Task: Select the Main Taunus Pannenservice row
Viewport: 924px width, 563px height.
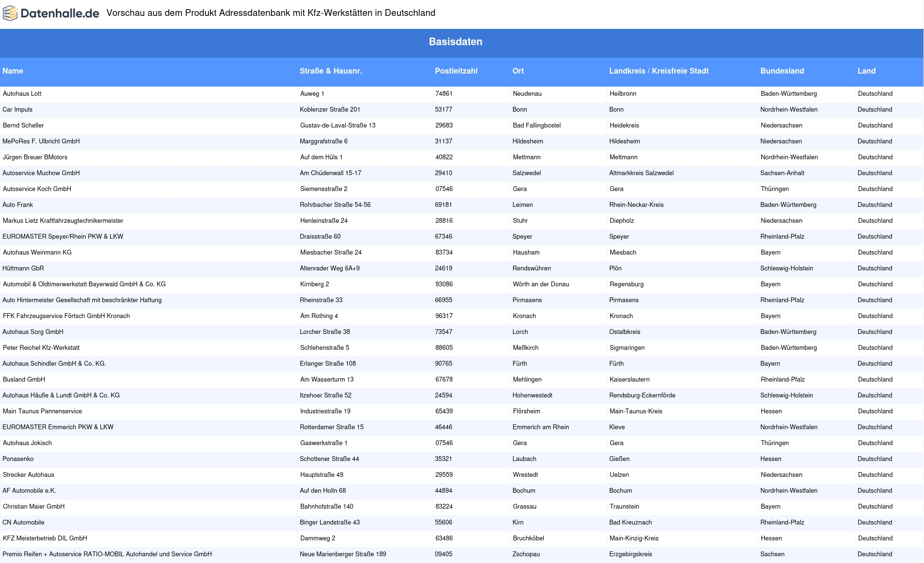Action: point(42,411)
